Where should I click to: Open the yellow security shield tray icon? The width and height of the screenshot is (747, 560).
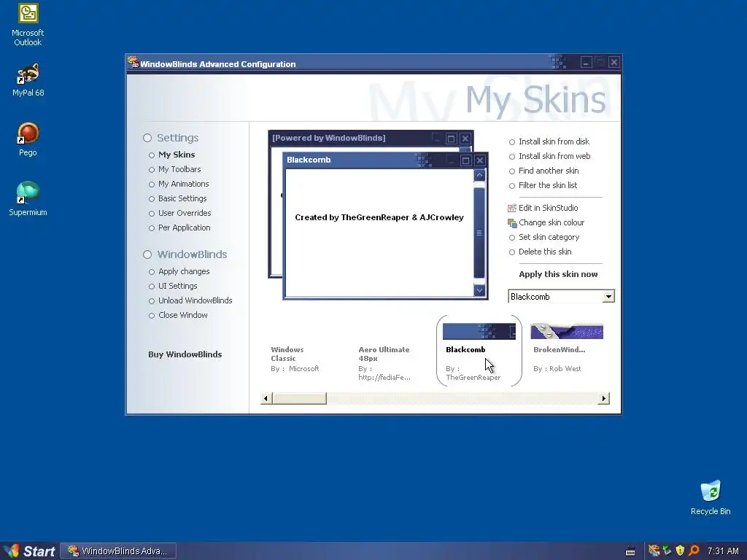(x=680, y=551)
